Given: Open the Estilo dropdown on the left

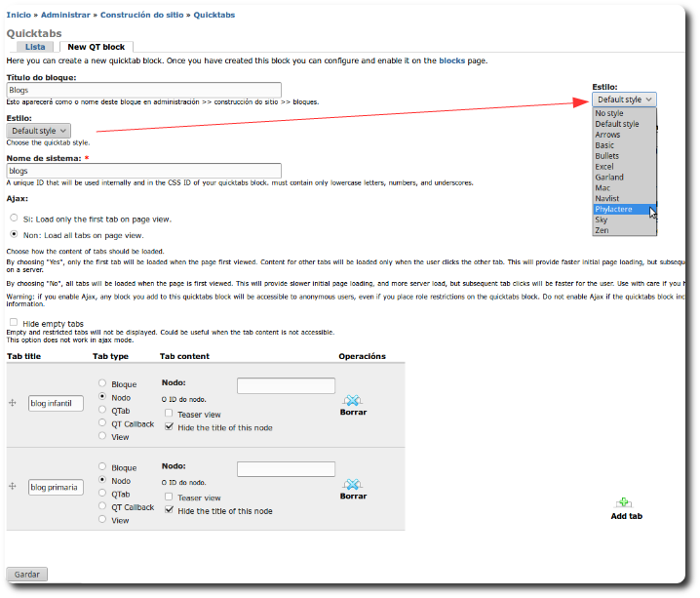Looking at the screenshot, I should 39,131.
